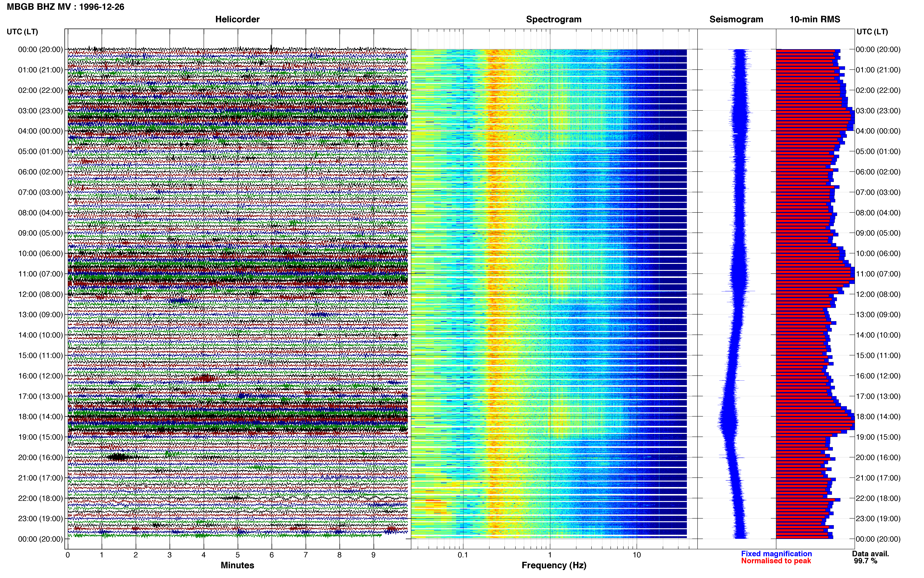Select the 10-min RMS panel heading
Viewport: 924px width, 578px height.
tap(815, 20)
